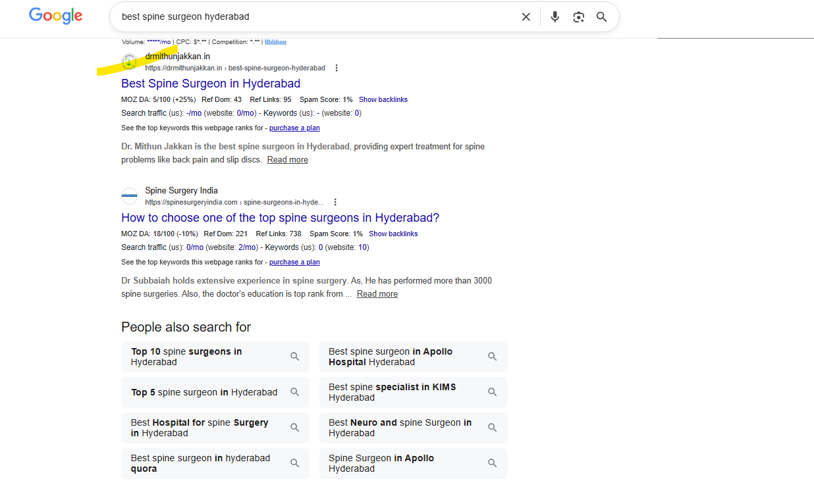Click the Google logo
Screen dimensions: 814x504
pyautogui.click(x=56, y=16)
